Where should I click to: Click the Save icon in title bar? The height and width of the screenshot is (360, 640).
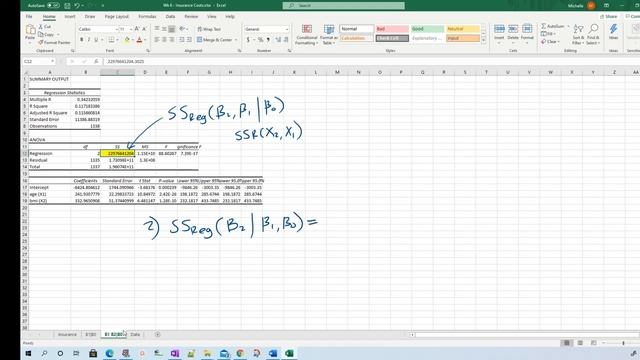click(x=67, y=6)
